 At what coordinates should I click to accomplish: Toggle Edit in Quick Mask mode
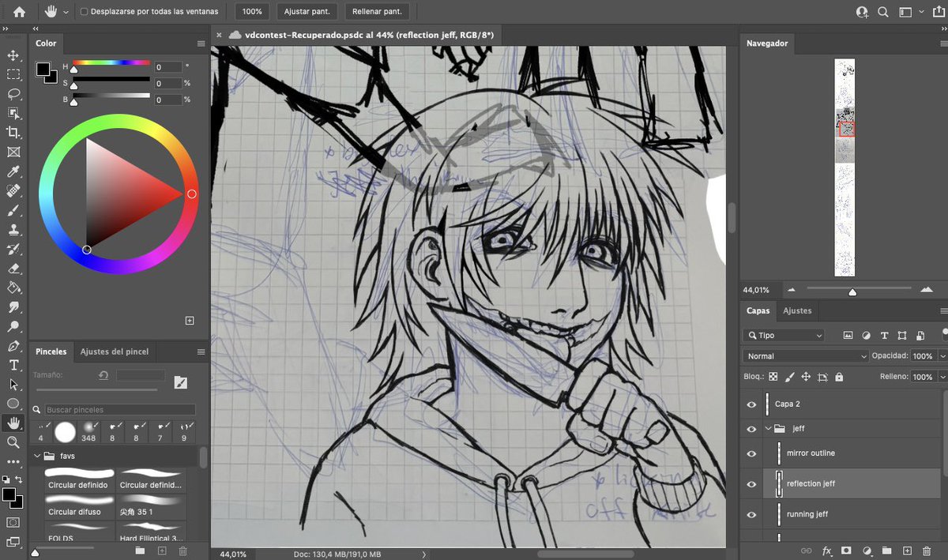tap(13, 523)
